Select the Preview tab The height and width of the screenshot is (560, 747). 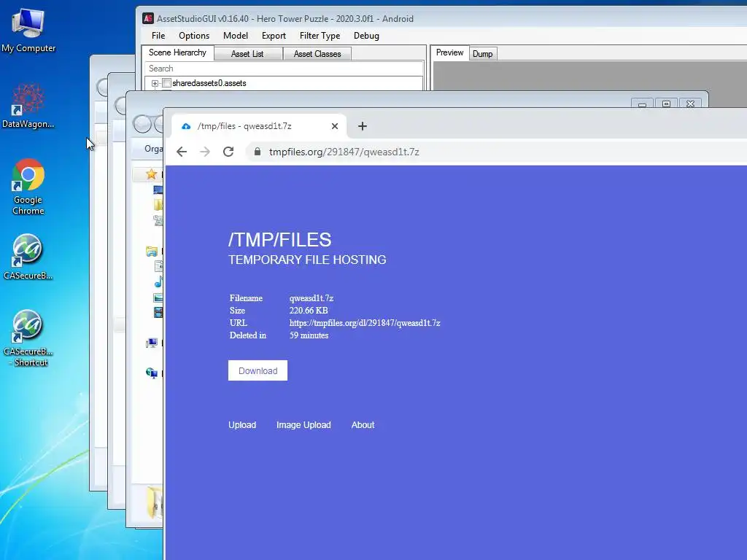point(449,52)
